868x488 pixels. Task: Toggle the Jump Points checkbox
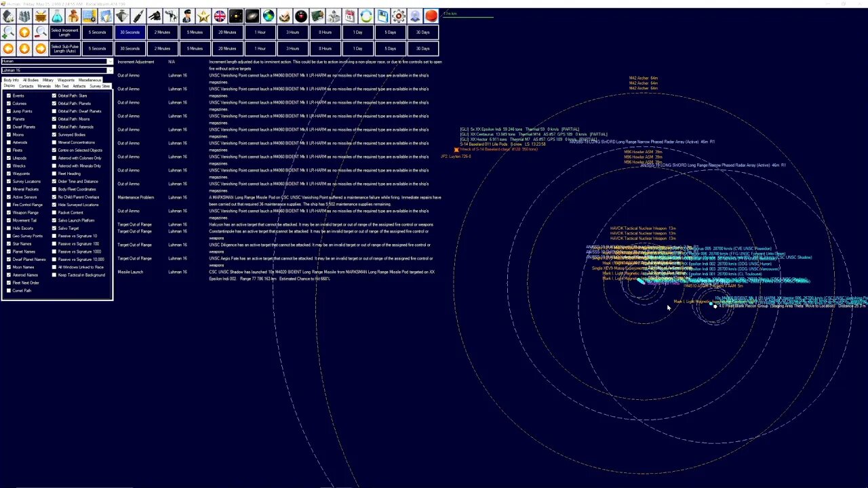9,111
